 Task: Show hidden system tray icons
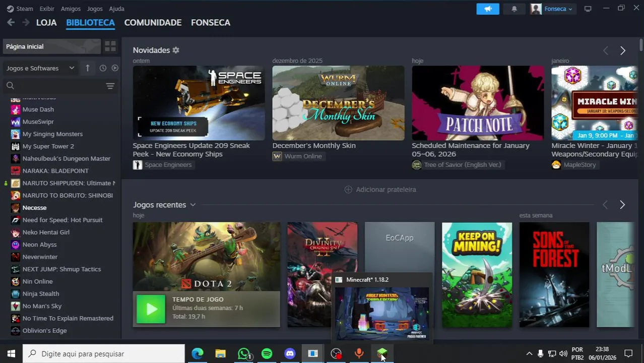[529, 354]
